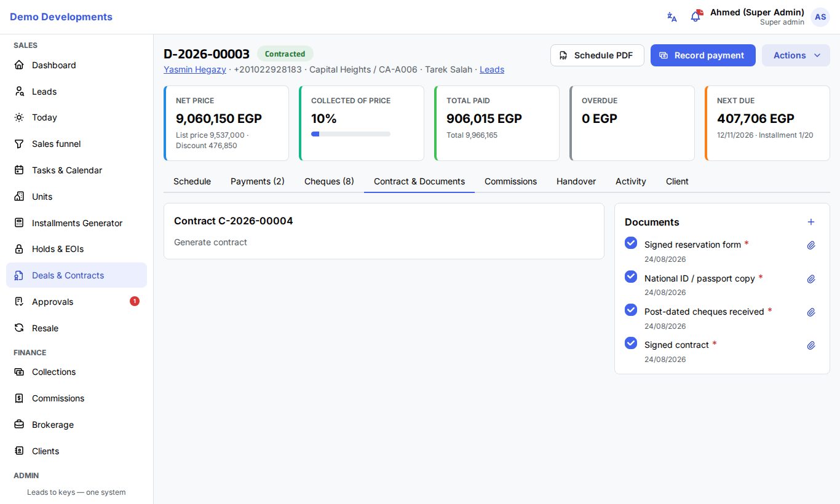Open notifications bell icon

click(695, 17)
